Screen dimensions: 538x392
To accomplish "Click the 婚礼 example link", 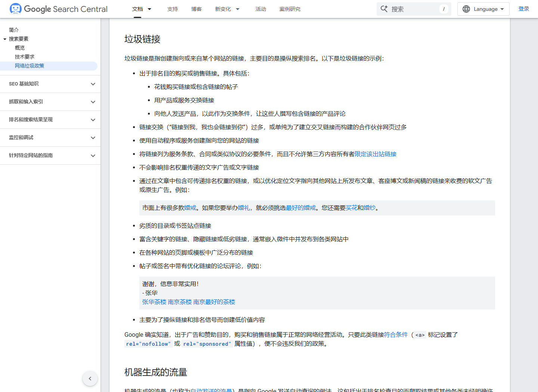I will (x=244, y=208).
